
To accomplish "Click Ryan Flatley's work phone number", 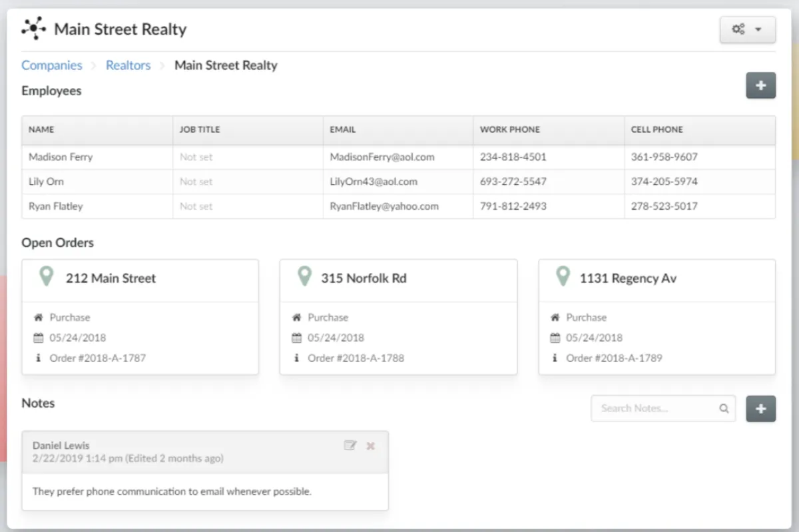I will click(513, 206).
